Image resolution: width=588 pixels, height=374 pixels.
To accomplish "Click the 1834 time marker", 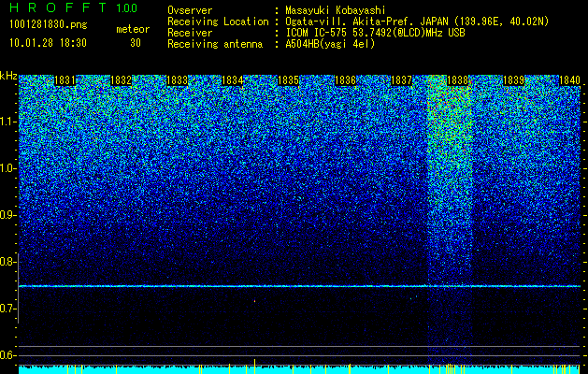I will [233, 80].
